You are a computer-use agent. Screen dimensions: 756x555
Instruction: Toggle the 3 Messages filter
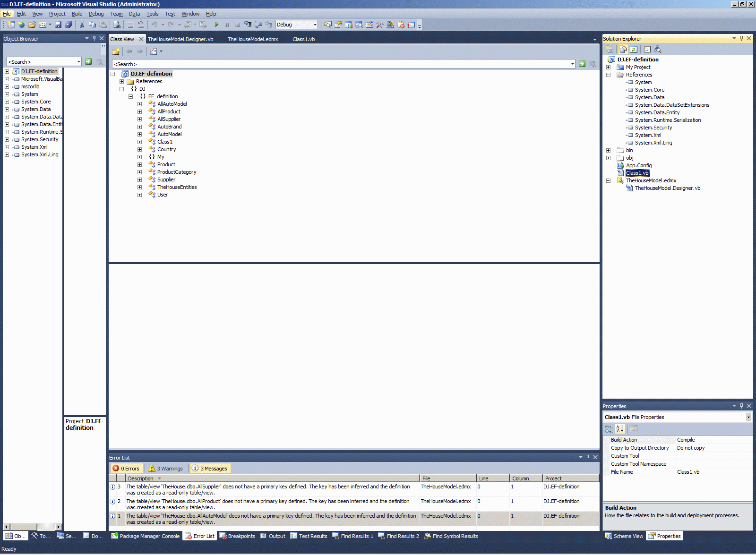[210, 469]
